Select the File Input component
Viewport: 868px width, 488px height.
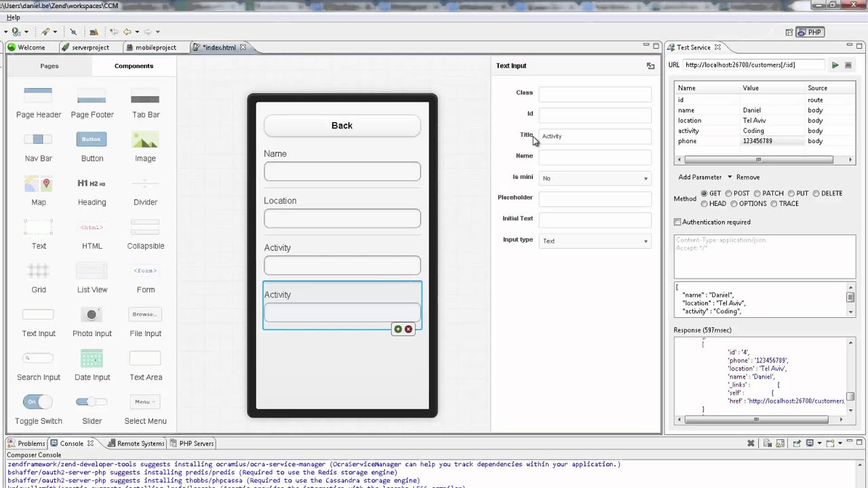coord(145,322)
